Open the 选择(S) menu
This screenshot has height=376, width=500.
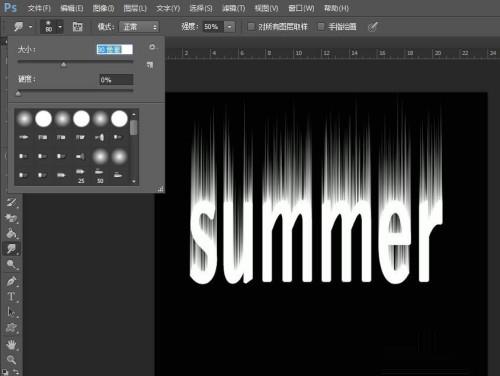pos(201,8)
